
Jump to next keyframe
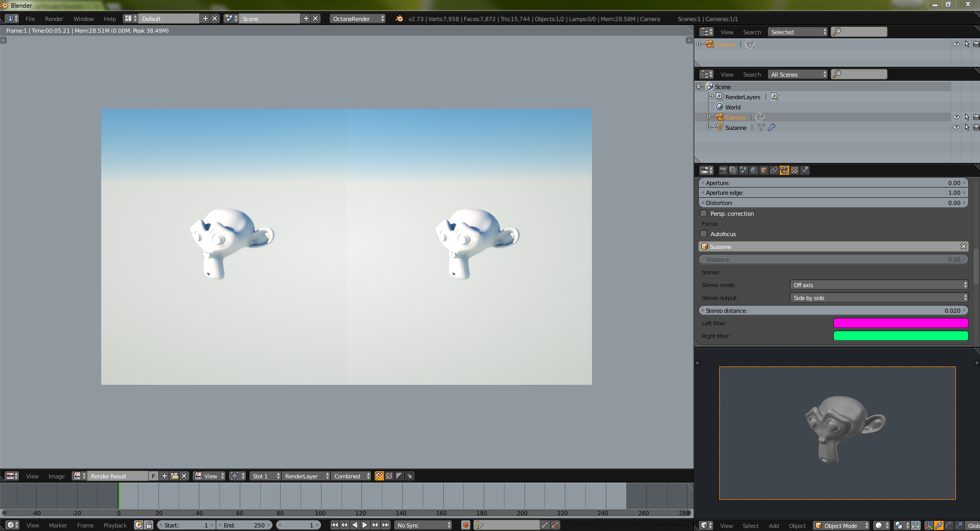tap(375, 525)
